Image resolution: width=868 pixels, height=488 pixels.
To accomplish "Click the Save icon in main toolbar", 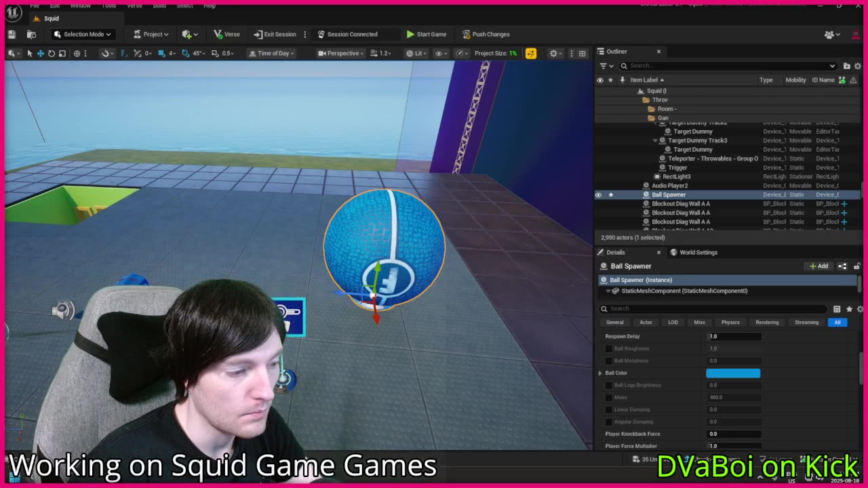I will tap(12, 34).
